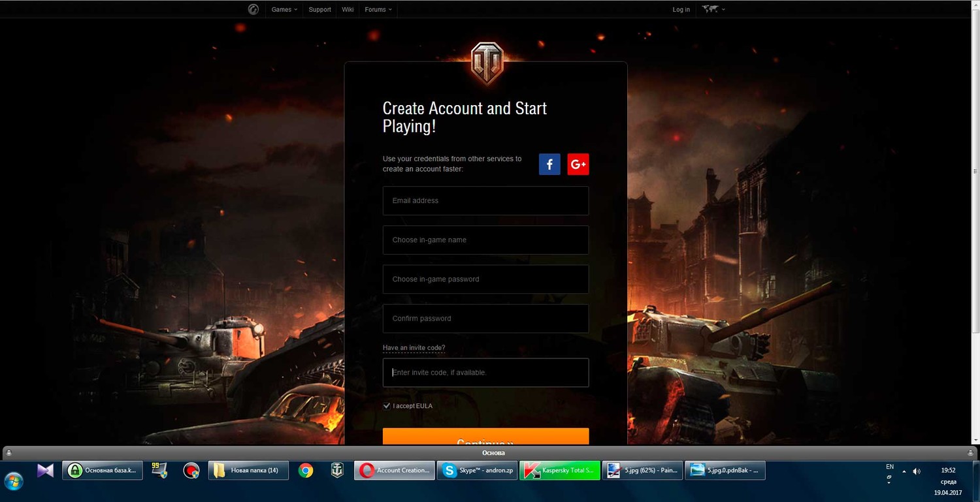Click the World of Tanks emblem logo

[487, 63]
